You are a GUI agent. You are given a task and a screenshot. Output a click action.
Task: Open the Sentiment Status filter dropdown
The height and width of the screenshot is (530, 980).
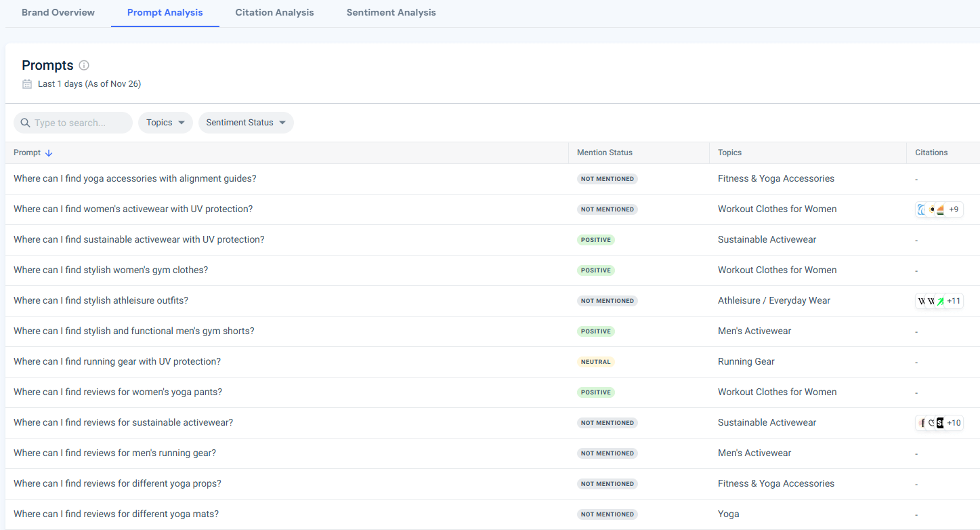coord(246,123)
